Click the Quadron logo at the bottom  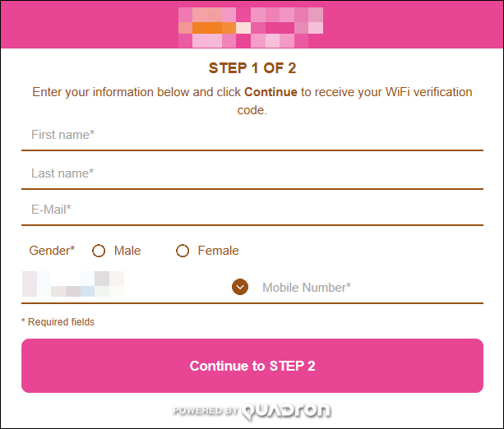point(286,411)
